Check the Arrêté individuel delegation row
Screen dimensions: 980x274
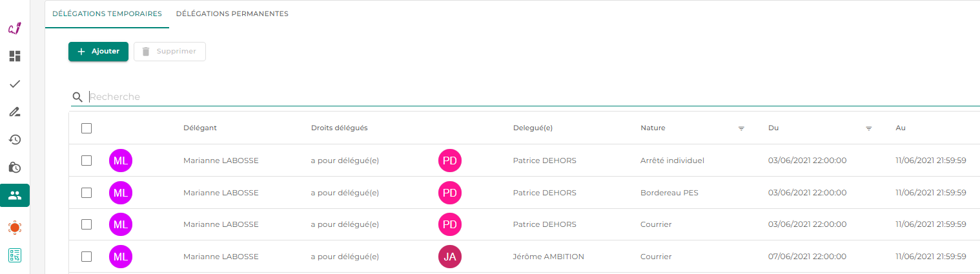(x=87, y=160)
